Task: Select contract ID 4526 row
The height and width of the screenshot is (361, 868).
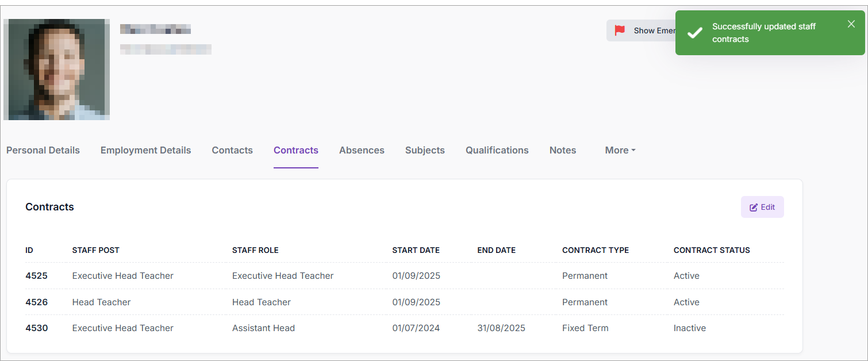Action: 36,302
